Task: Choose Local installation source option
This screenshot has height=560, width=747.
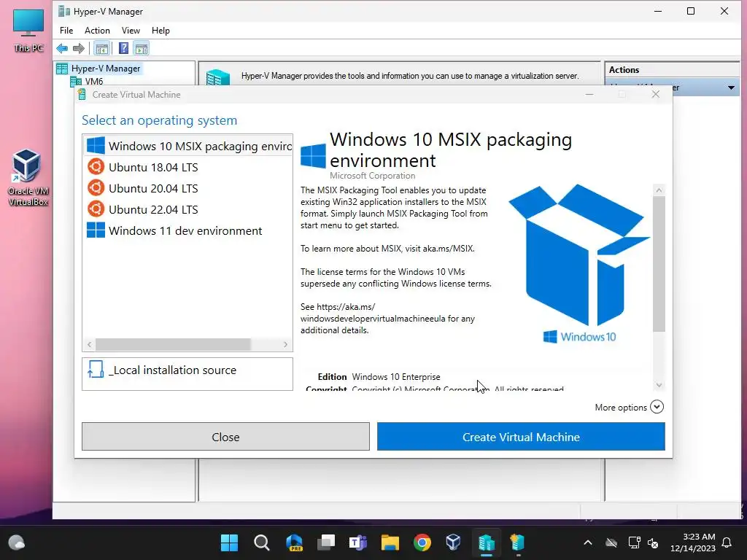Action: click(x=187, y=374)
